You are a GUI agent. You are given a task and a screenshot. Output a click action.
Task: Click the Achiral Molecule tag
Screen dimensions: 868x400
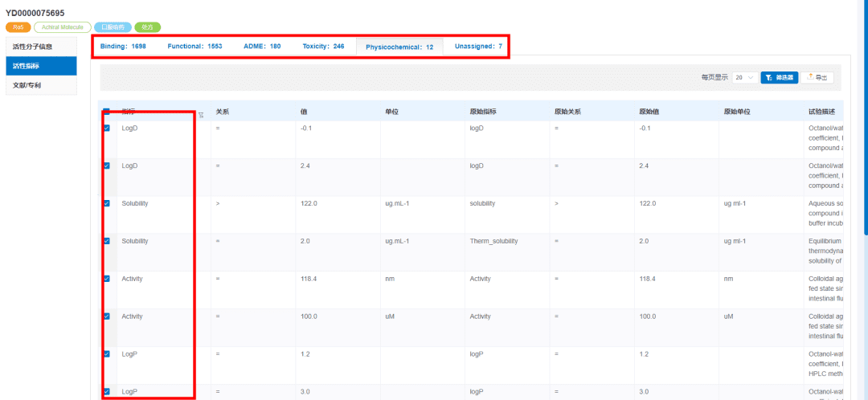point(63,27)
